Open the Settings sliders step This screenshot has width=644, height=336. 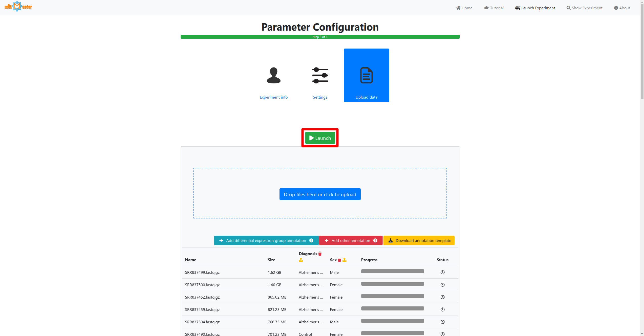pos(320,75)
